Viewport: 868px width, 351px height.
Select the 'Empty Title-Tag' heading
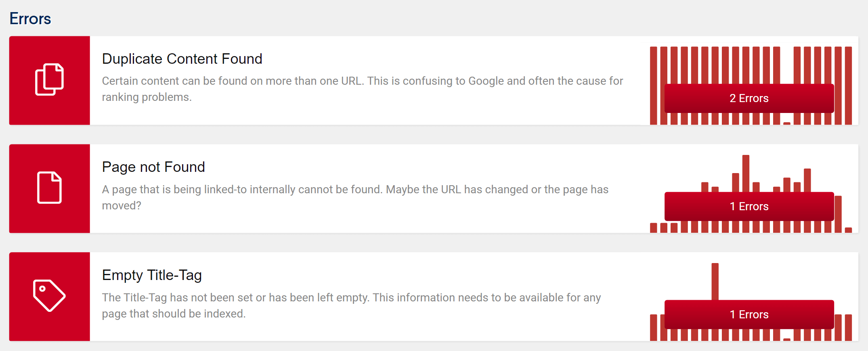[152, 275]
